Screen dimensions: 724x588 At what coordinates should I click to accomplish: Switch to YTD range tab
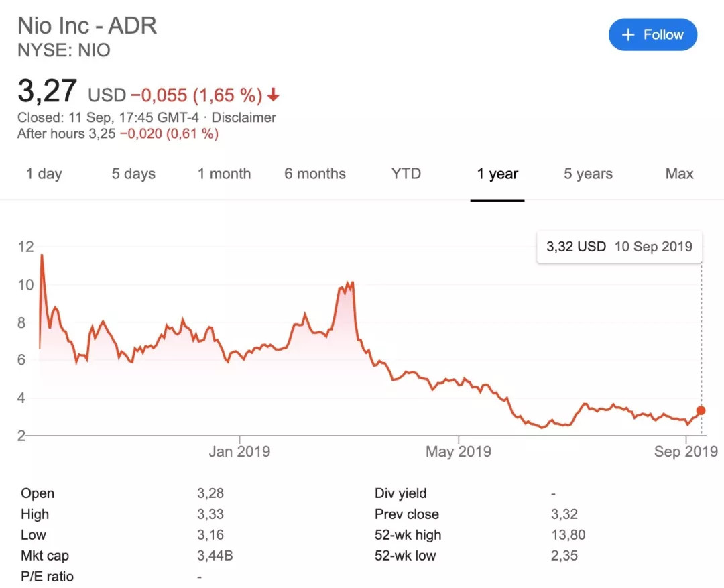(406, 174)
